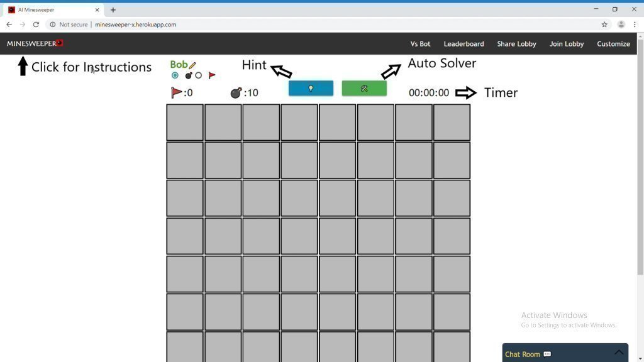Bookmark this page with the star icon
This screenshot has height=362, width=644.
point(604,25)
